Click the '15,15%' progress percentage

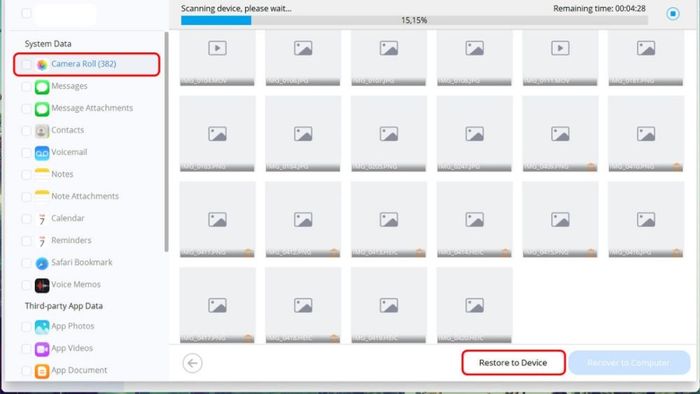click(x=414, y=21)
